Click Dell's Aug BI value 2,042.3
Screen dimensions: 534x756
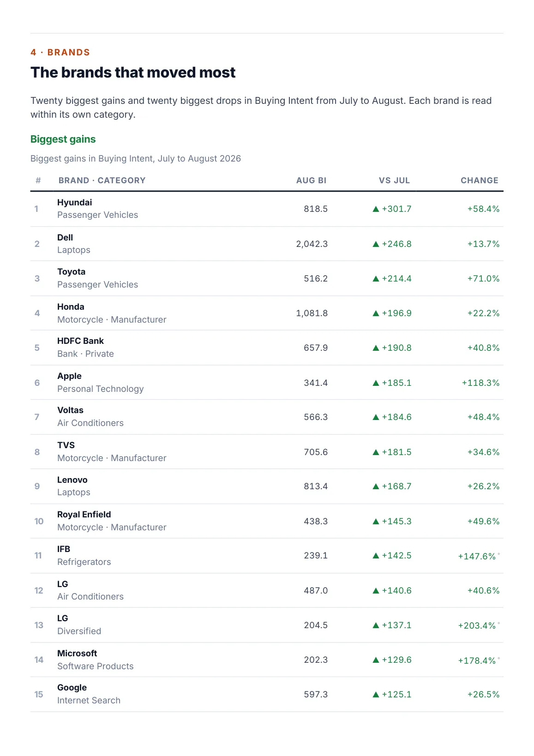312,244
